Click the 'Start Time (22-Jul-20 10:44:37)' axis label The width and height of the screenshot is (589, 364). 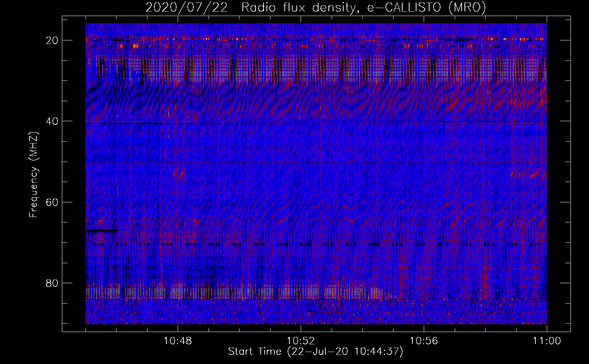[x=316, y=352]
